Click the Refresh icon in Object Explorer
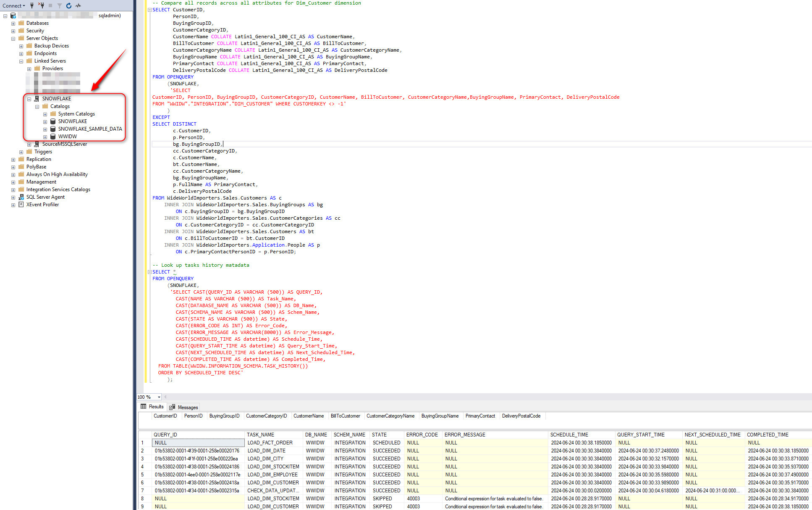This screenshot has height=510, width=812. (x=69, y=5)
